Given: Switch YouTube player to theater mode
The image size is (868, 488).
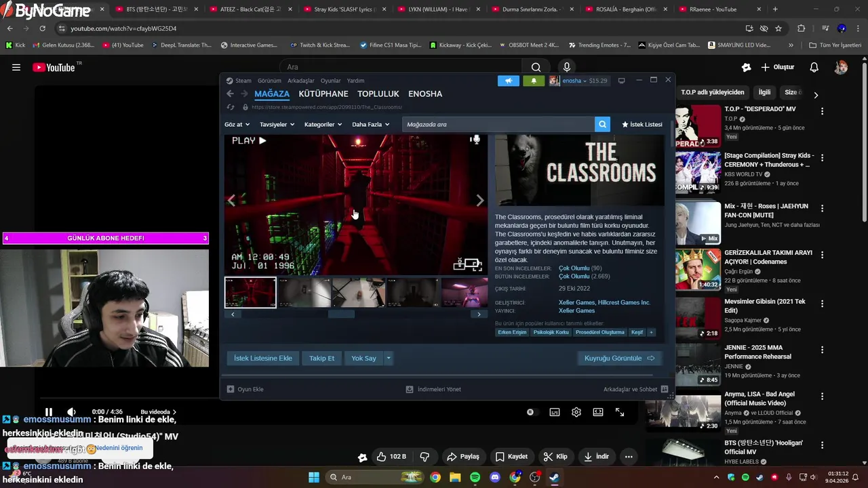Looking at the screenshot, I should [598, 412].
